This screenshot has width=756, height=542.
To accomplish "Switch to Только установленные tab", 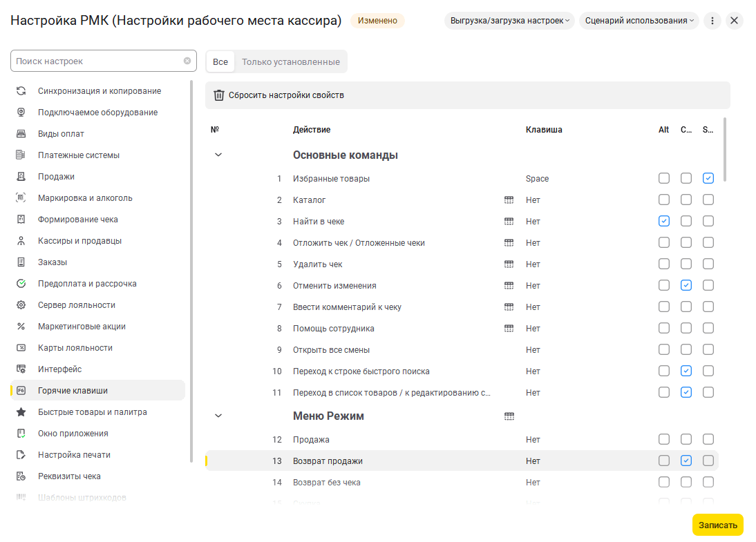I will click(x=290, y=61).
